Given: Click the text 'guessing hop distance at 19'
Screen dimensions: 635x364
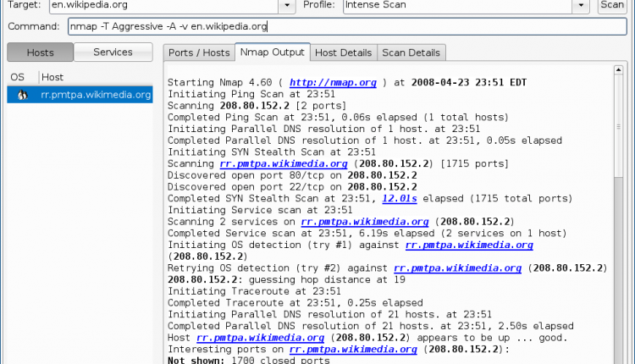Looking at the screenshot, I should point(327,280).
